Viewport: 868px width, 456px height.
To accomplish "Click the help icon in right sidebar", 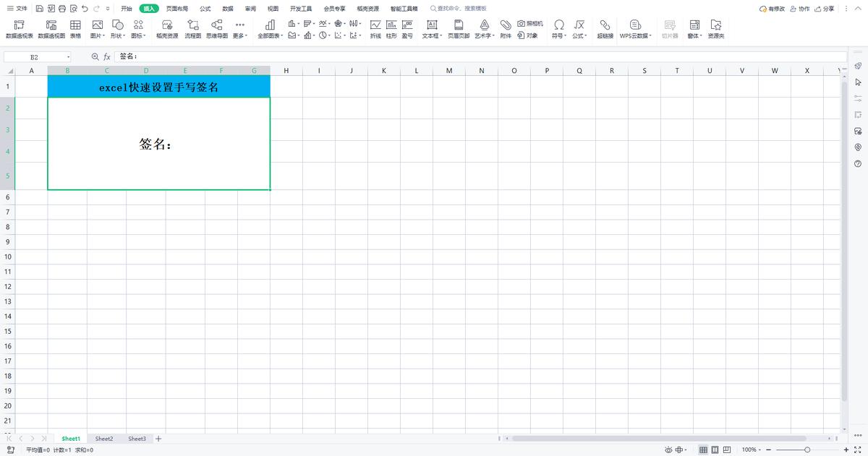I will (x=858, y=164).
